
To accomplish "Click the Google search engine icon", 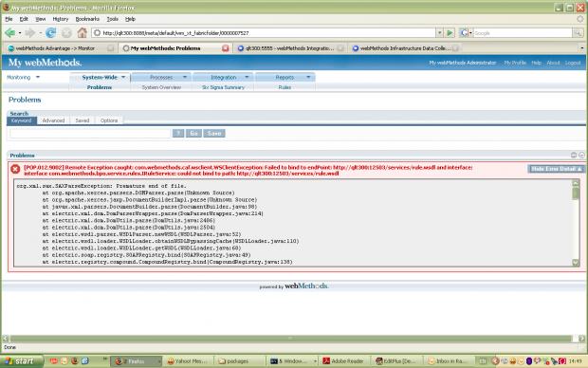I will click(x=464, y=33).
